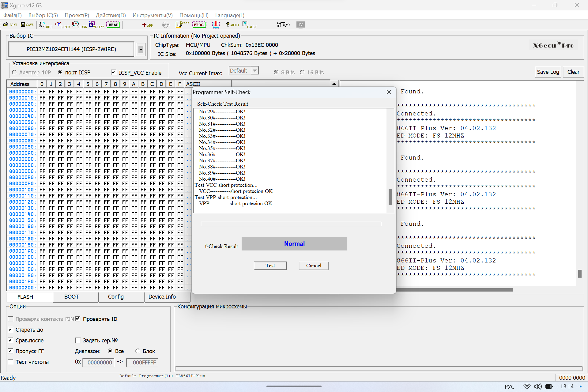Select the Блок range radio button

(x=138, y=351)
